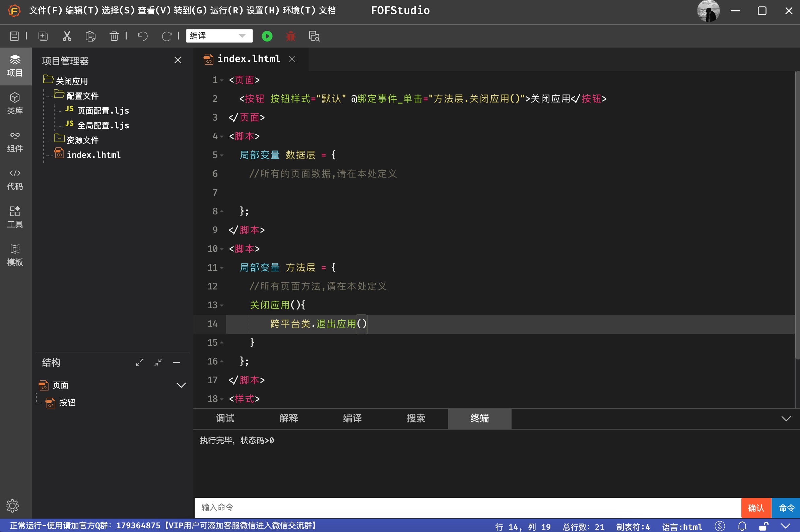Open the 设置(H) menu
This screenshot has width=800, height=532.
[x=263, y=10]
